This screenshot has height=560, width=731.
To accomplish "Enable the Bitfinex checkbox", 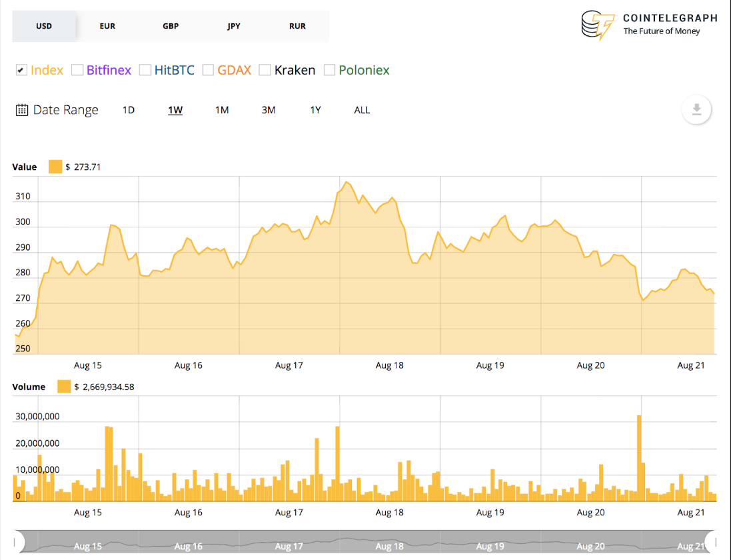I will (77, 70).
